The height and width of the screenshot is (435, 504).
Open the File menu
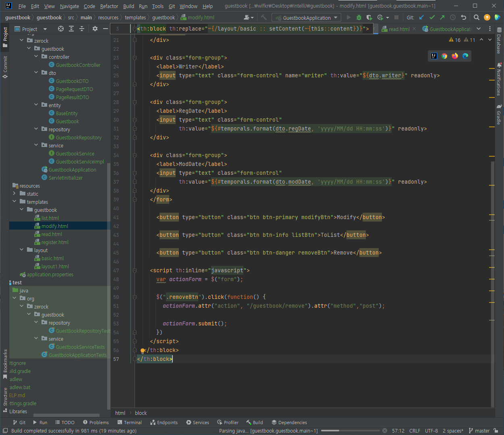click(22, 6)
